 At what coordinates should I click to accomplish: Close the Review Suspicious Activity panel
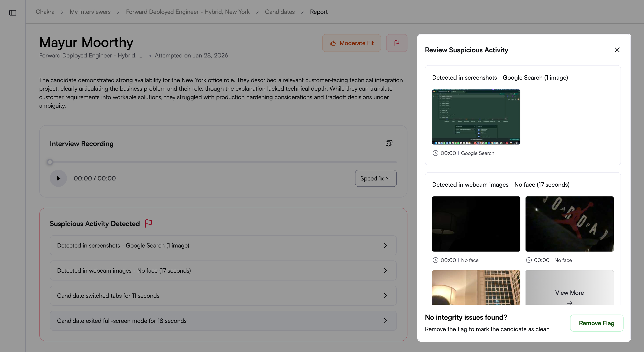click(617, 50)
